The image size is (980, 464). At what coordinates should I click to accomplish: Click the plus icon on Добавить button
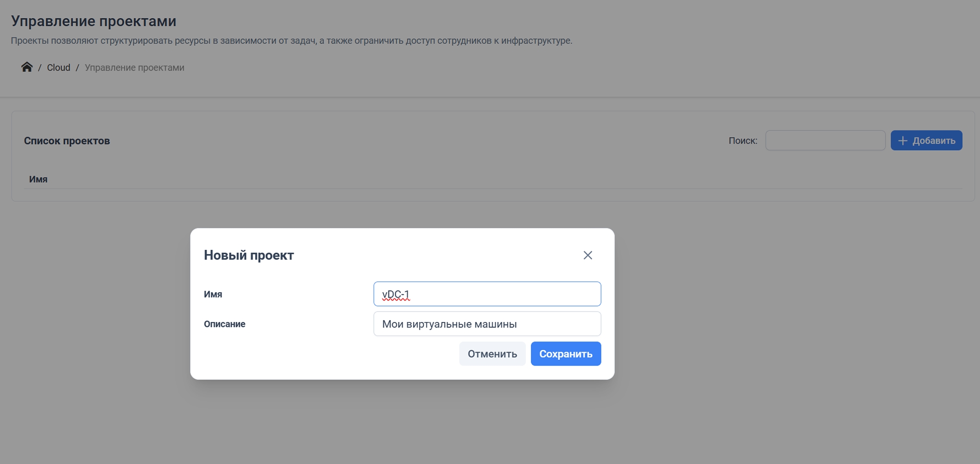click(902, 140)
